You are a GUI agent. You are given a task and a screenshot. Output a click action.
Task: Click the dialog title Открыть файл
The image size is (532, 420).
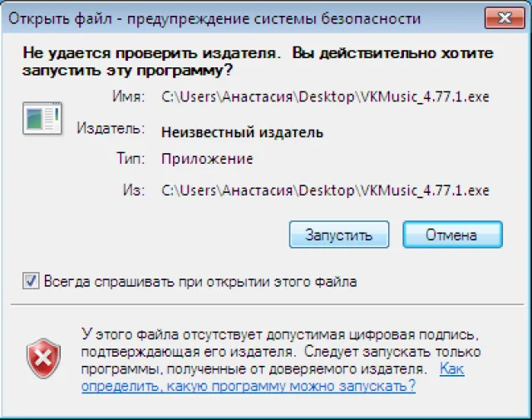[x=214, y=18]
